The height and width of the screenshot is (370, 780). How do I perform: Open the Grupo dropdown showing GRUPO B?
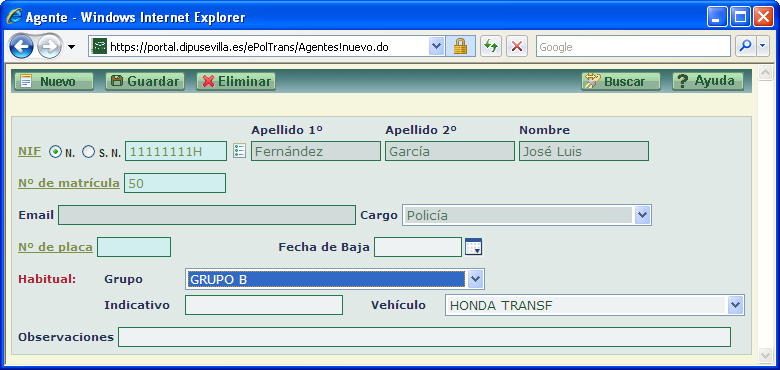click(335, 279)
